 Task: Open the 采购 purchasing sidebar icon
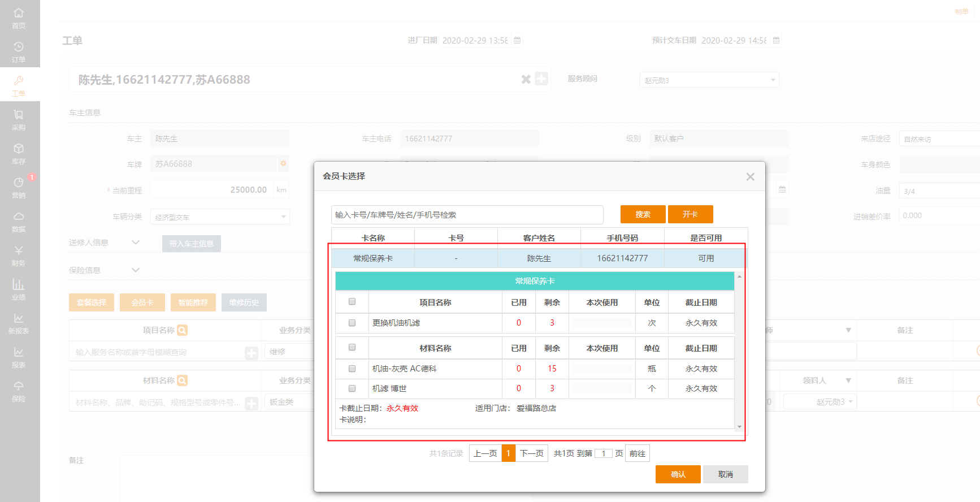tap(19, 119)
